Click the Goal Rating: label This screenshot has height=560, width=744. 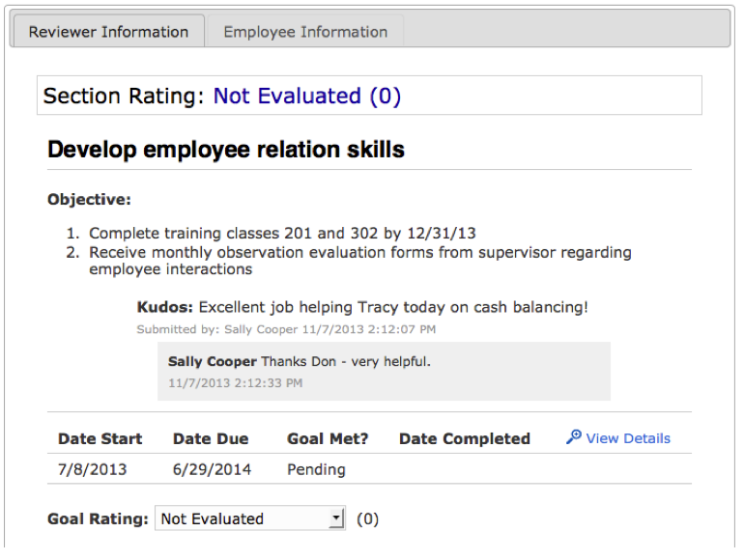click(98, 518)
